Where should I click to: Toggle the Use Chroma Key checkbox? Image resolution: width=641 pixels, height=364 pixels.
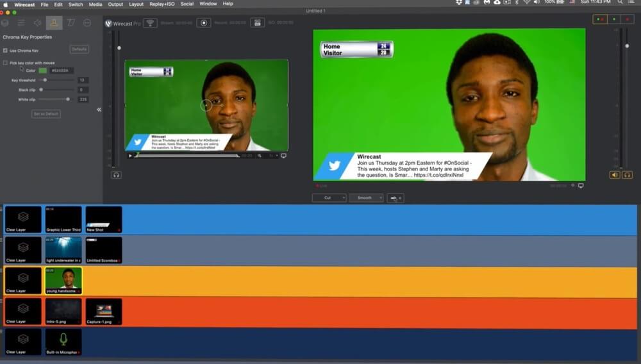(5, 51)
